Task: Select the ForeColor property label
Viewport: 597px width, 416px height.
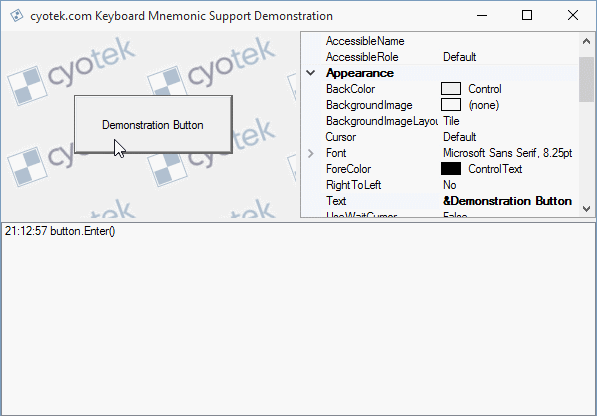Action: pos(348,169)
